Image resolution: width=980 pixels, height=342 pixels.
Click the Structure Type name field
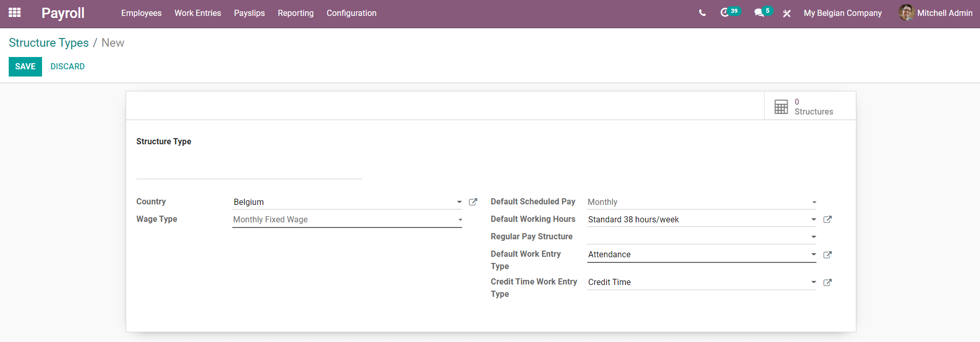[x=249, y=168]
